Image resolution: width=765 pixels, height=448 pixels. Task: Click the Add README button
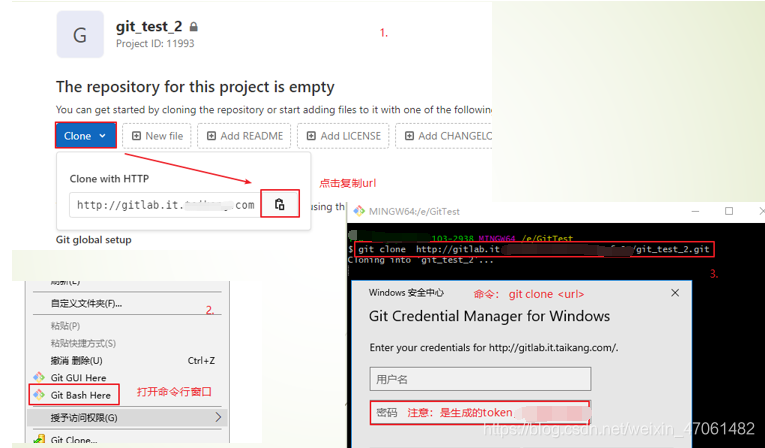pos(244,136)
